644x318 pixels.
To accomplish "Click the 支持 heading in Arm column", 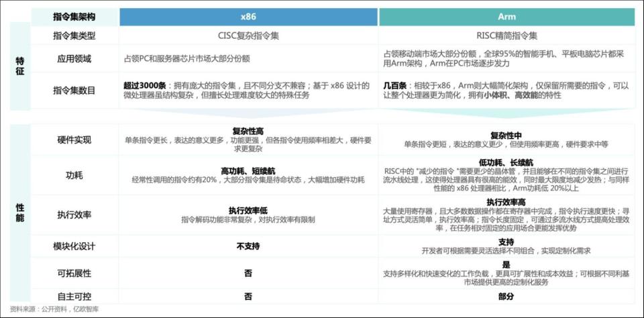I will pos(506,242).
